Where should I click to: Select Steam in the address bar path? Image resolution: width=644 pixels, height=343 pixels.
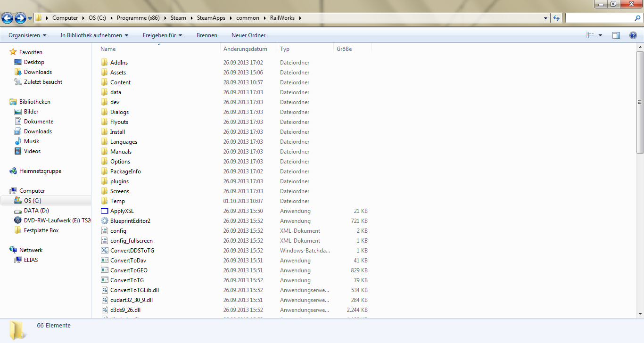[x=178, y=18]
